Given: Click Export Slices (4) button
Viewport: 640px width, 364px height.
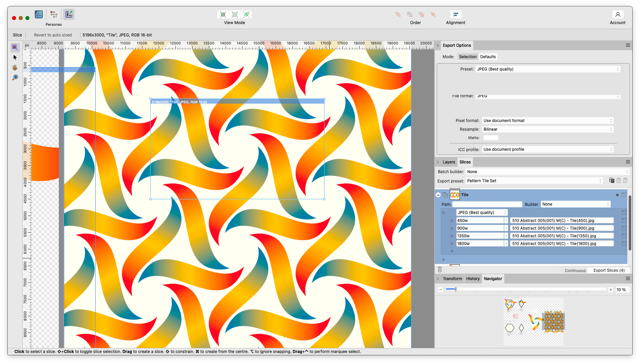Looking at the screenshot, I should pyautogui.click(x=609, y=270).
